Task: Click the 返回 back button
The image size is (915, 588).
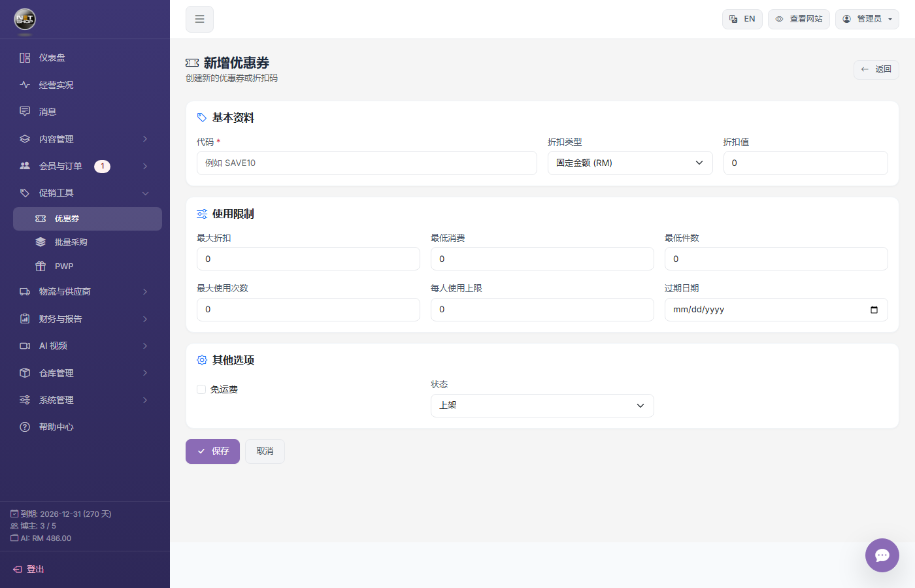Action: [876, 69]
